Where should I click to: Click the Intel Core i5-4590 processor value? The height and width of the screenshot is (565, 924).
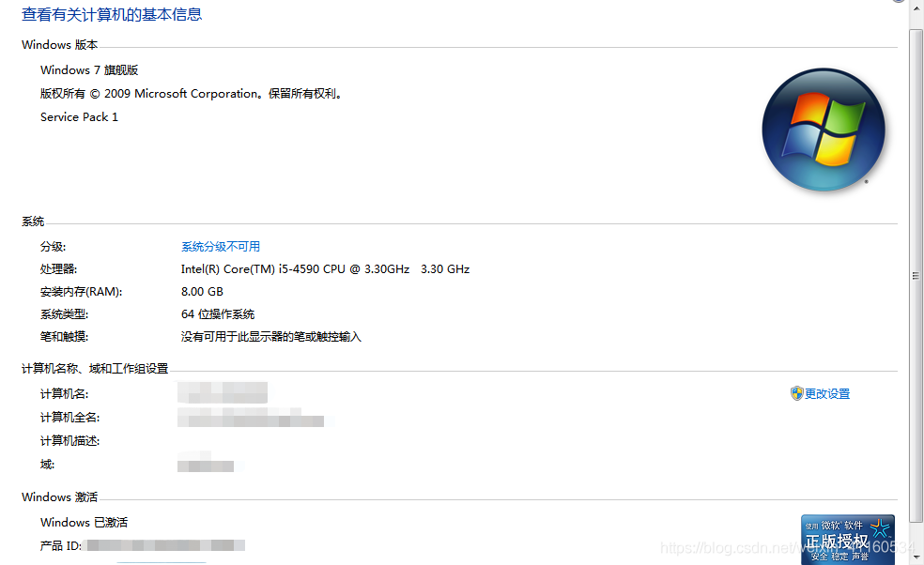pos(325,269)
